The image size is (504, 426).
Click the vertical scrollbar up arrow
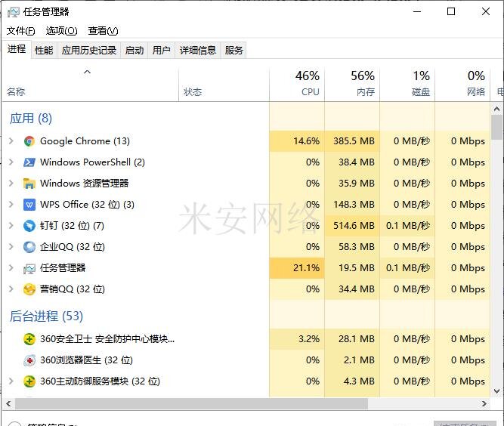tap(497, 109)
